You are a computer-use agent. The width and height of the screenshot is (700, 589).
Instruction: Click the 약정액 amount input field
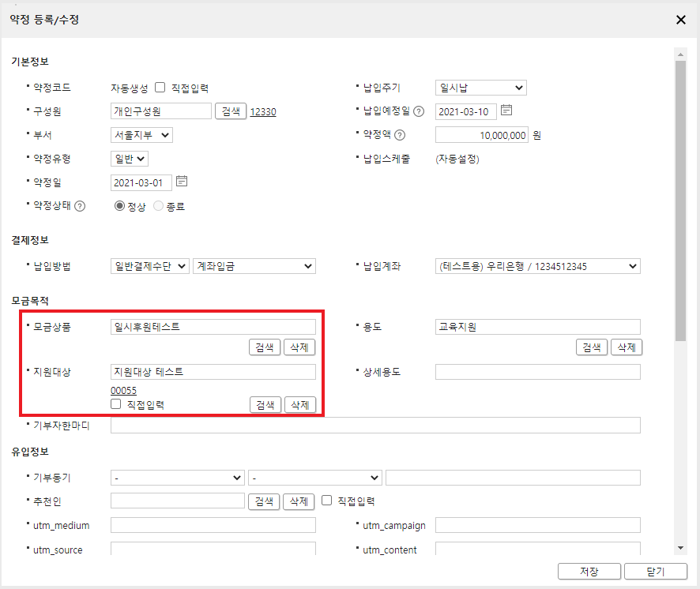(x=482, y=135)
